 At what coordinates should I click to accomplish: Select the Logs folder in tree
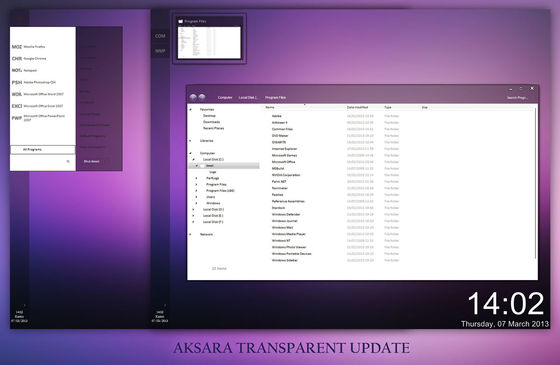(x=212, y=172)
